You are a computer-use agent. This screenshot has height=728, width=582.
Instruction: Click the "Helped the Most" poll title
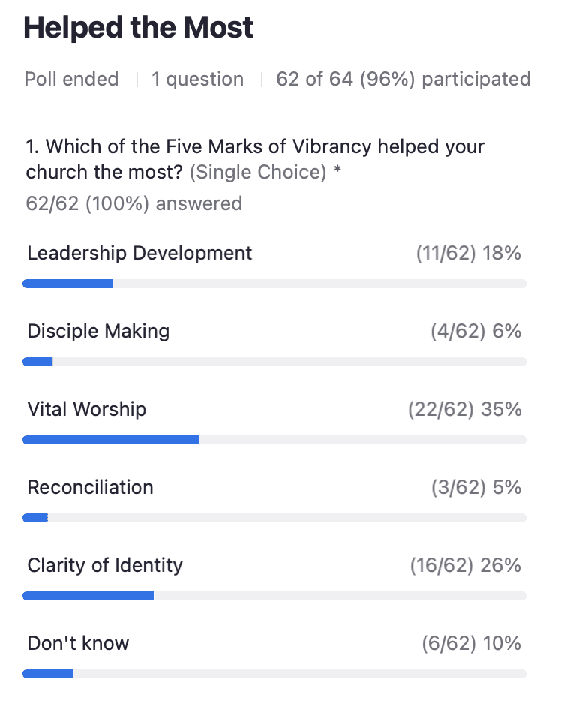[139, 28]
